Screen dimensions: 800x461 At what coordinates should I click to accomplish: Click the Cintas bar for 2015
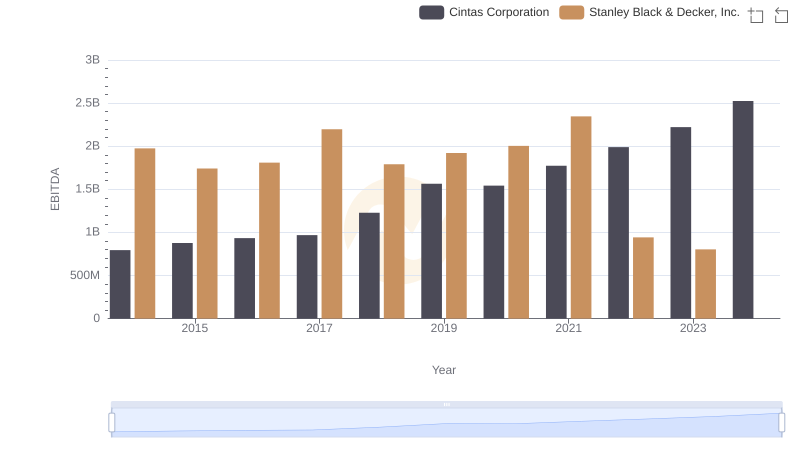[x=182, y=280]
